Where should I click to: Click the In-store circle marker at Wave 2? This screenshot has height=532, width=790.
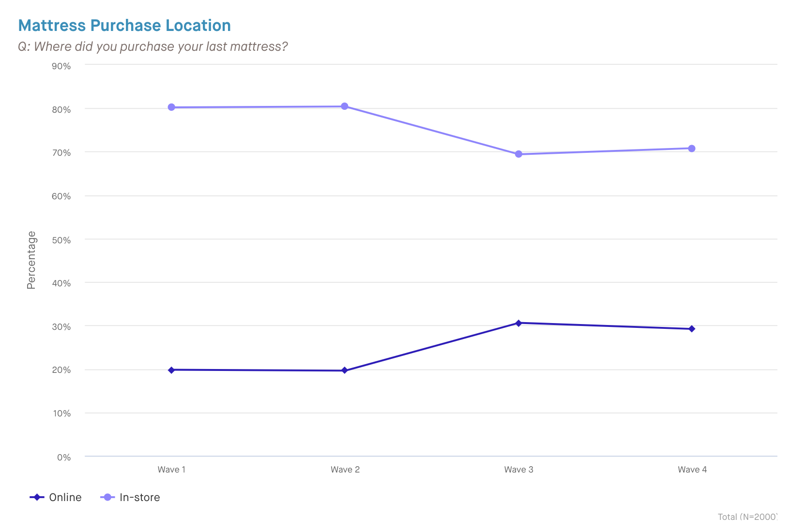[x=345, y=106]
